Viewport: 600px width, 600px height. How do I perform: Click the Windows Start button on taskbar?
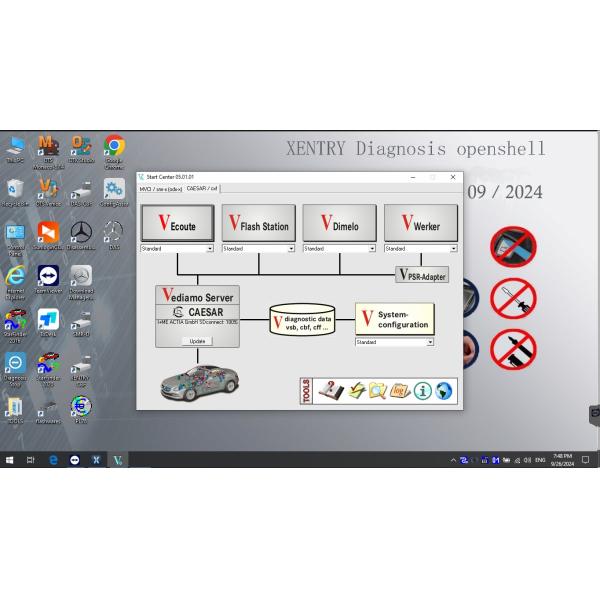(9, 459)
